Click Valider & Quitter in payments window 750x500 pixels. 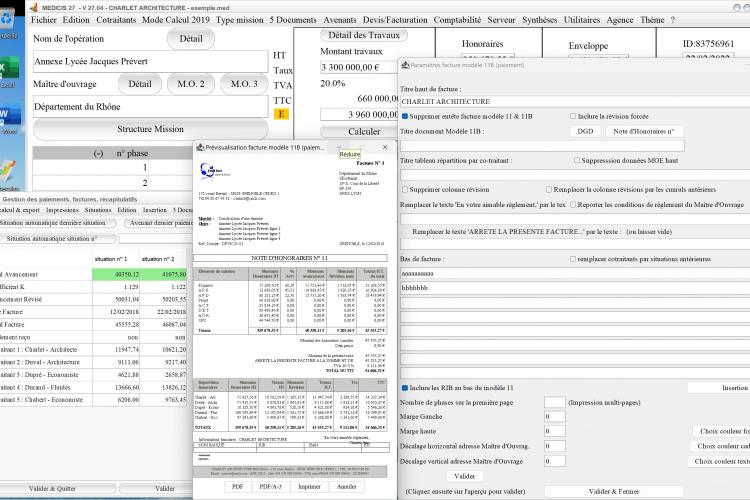[x=53, y=489]
